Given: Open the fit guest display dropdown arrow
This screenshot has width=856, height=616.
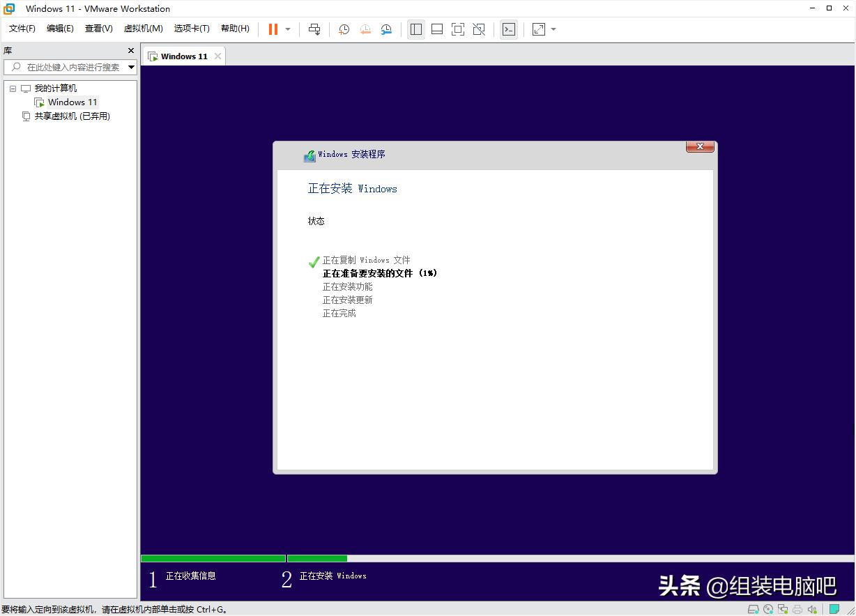Looking at the screenshot, I should [x=554, y=29].
